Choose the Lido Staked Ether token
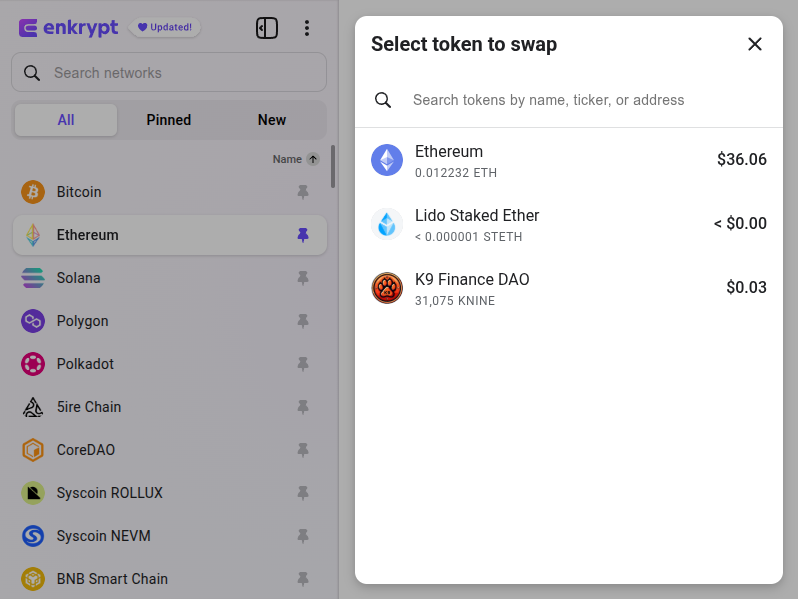This screenshot has width=798, height=599. point(568,224)
